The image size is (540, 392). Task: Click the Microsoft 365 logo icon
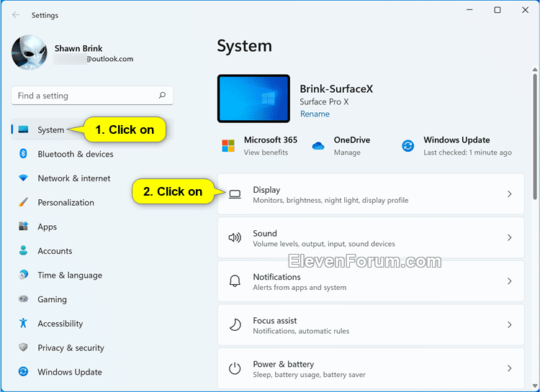pos(228,146)
